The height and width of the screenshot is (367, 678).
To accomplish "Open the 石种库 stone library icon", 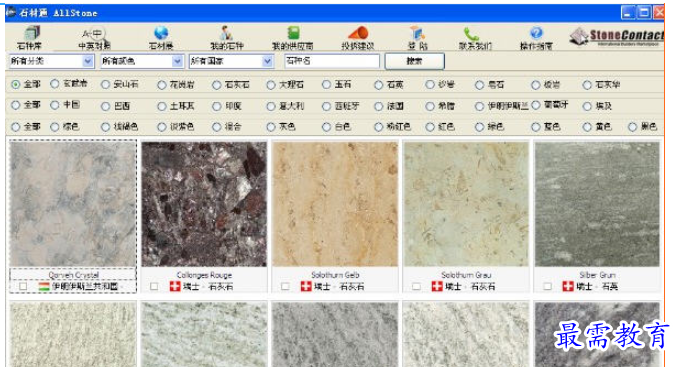I will coord(31,33).
